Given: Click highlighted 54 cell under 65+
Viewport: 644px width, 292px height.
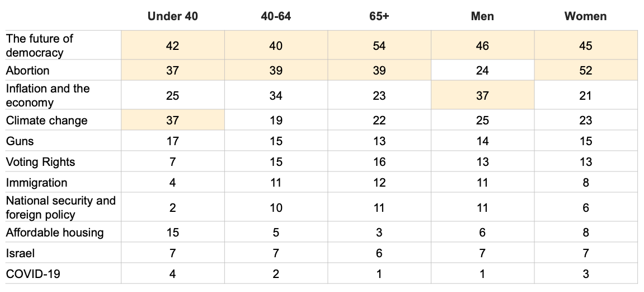Looking at the screenshot, I should pos(379,45).
